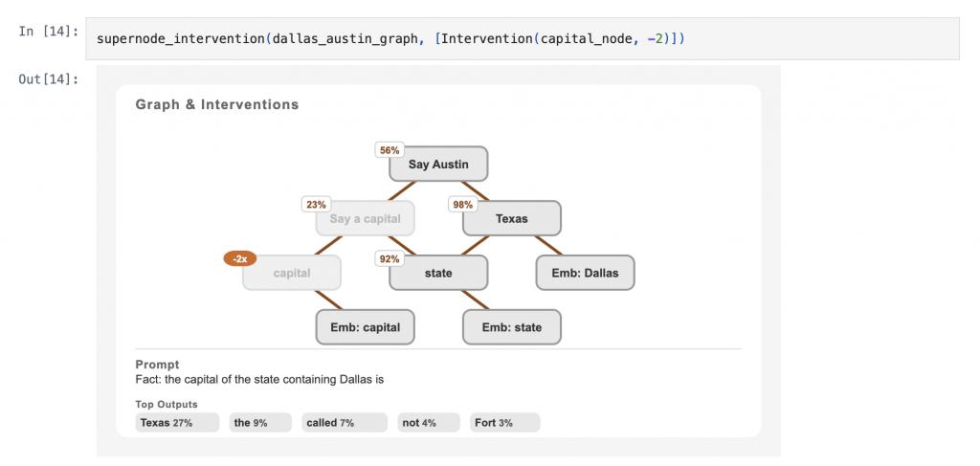This screenshot has width=980, height=466.
Task: Select the 'Fort 3%' output chip
Action: 505,423
